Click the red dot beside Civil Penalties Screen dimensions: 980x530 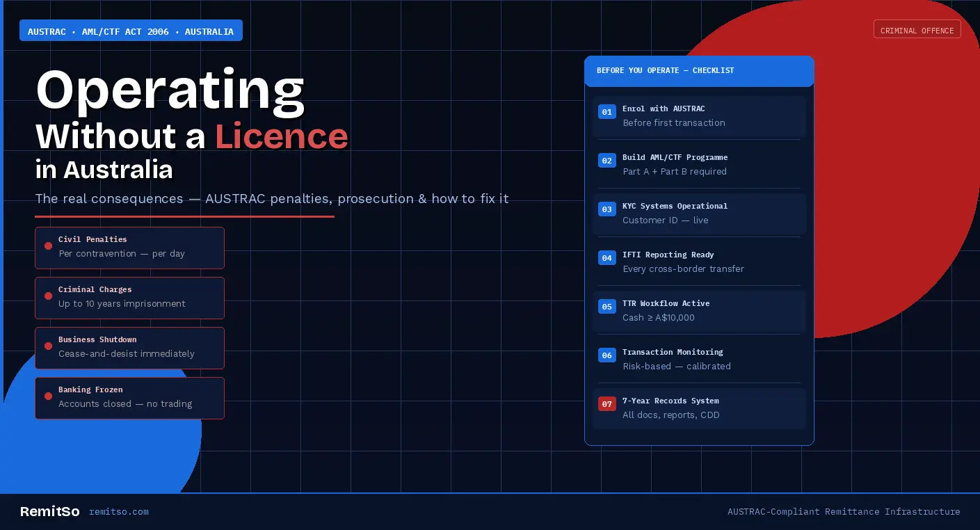coord(48,246)
